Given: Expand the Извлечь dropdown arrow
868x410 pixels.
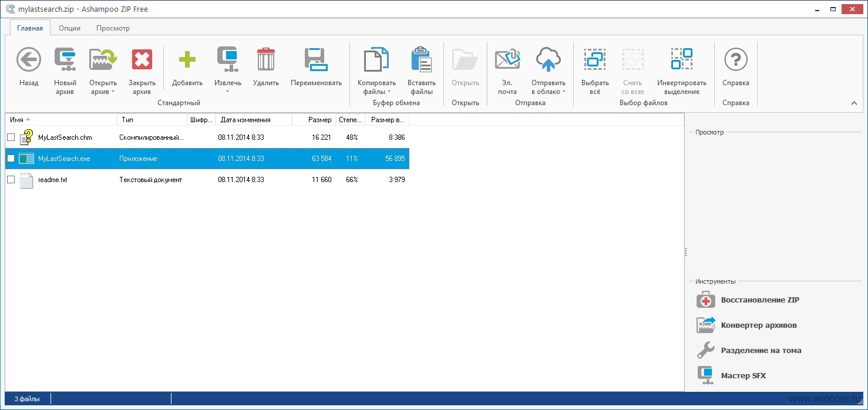Looking at the screenshot, I should tap(228, 92).
